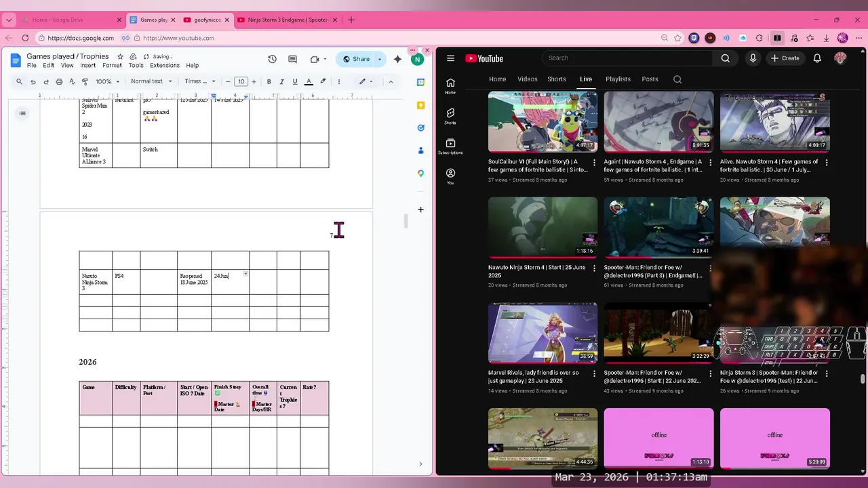
Task: Switch to Playlists tab on channel
Action: pos(618,79)
